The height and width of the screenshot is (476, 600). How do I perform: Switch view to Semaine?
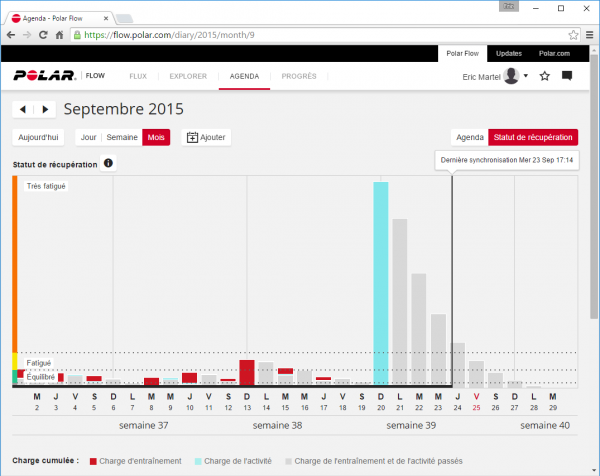[x=122, y=137]
